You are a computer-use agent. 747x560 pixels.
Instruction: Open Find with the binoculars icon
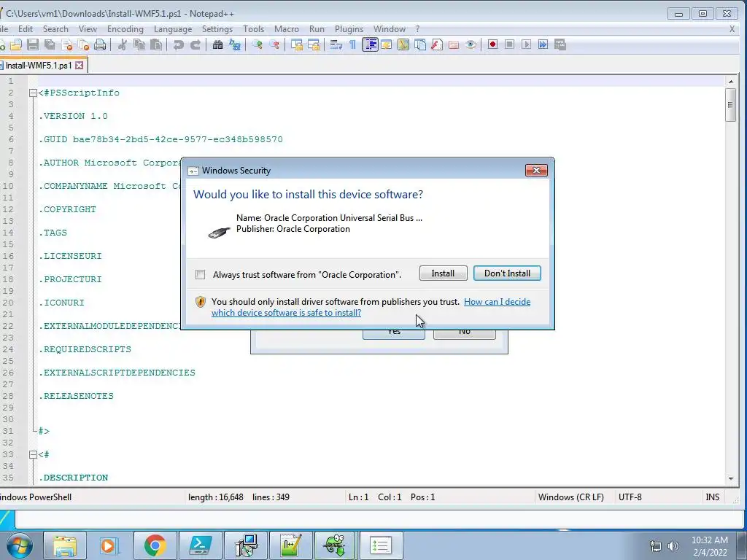(x=217, y=44)
